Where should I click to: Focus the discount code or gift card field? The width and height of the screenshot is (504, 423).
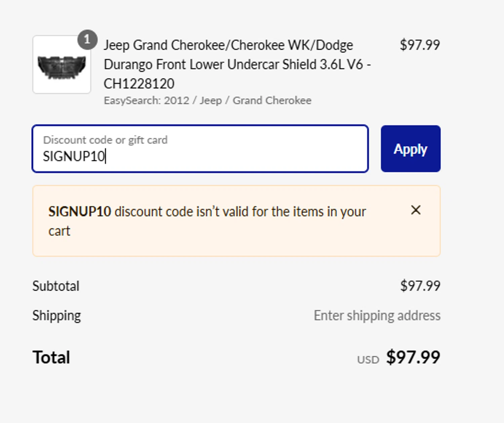coord(200,149)
